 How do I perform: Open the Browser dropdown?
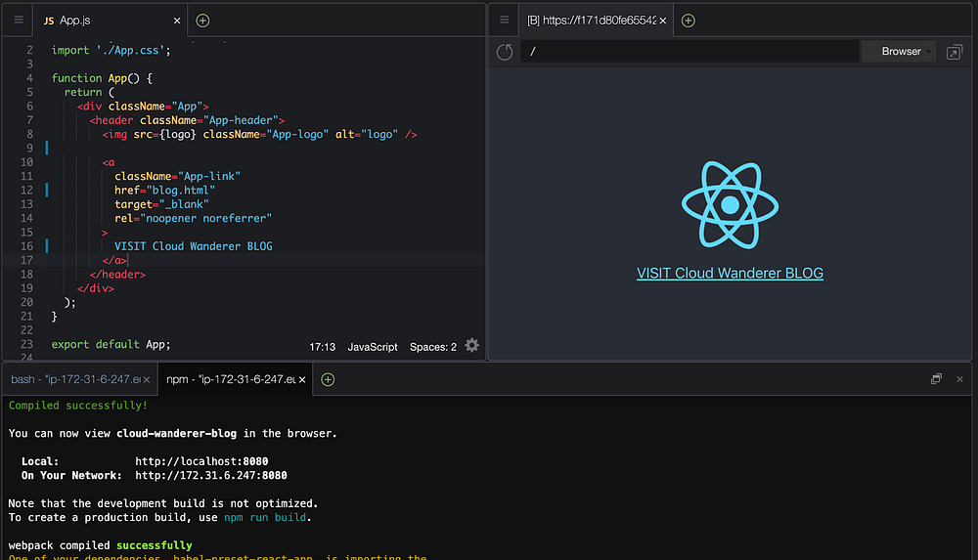tap(899, 51)
